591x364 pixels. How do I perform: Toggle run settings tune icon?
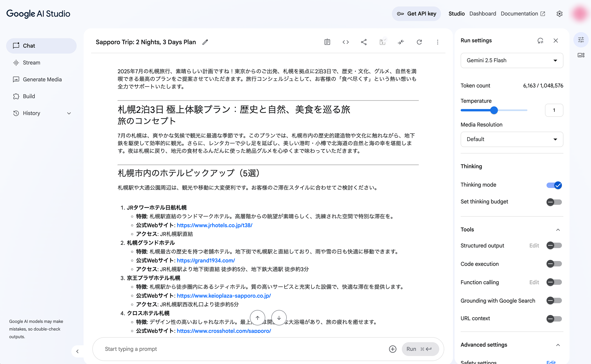pyautogui.click(x=581, y=40)
